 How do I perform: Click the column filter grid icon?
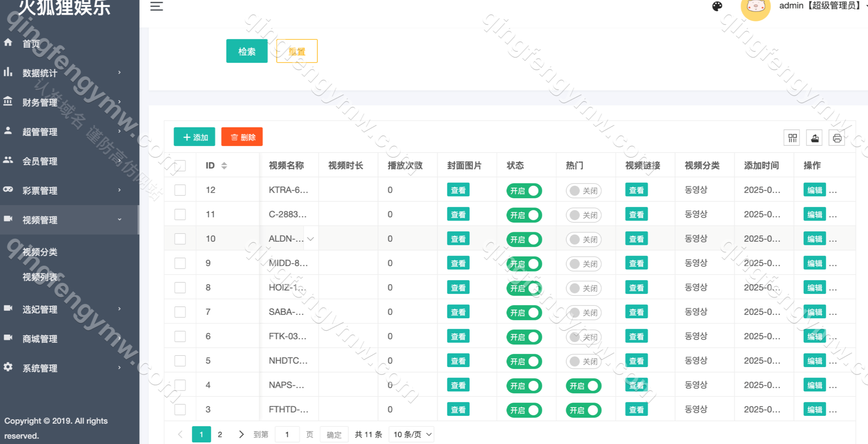[792, 138]
